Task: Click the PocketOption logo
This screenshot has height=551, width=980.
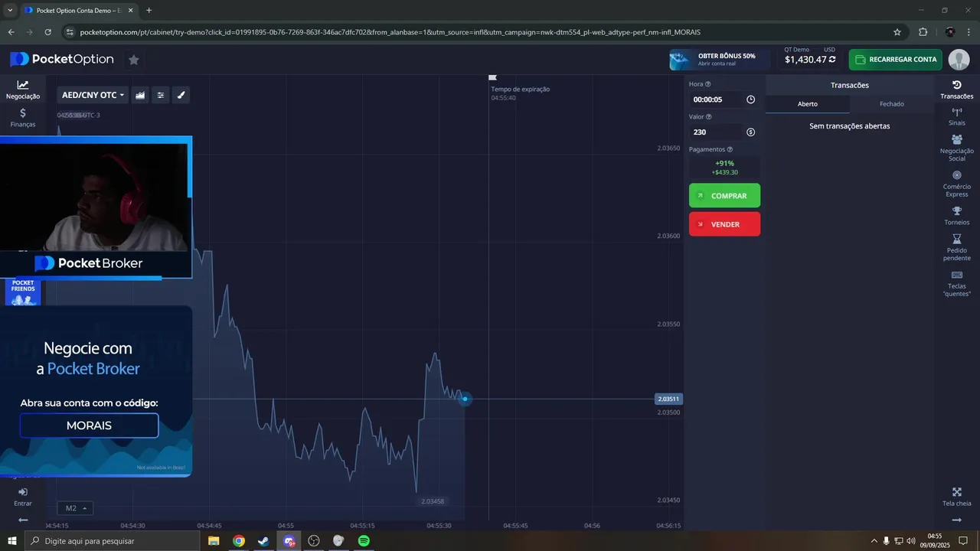Action: (62, 60)
